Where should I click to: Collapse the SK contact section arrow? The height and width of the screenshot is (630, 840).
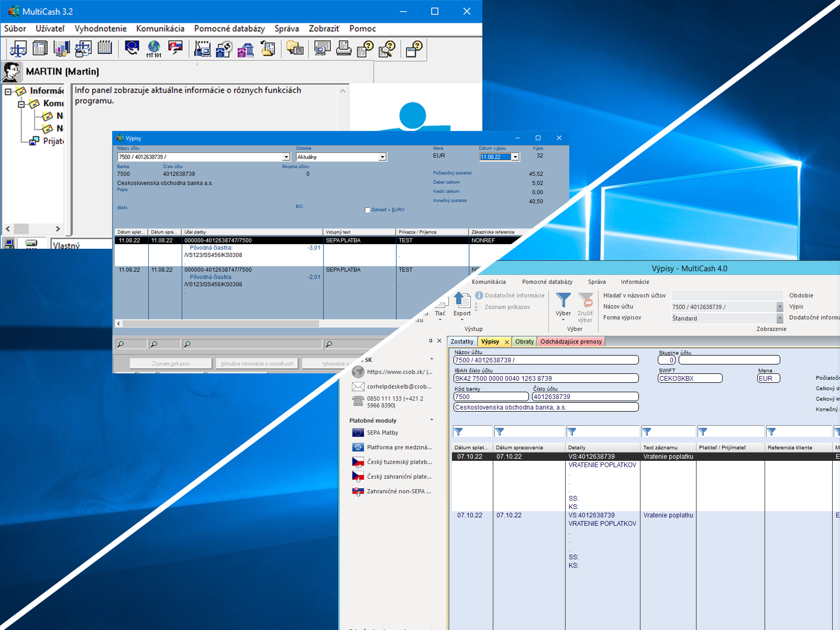(432, 359)
